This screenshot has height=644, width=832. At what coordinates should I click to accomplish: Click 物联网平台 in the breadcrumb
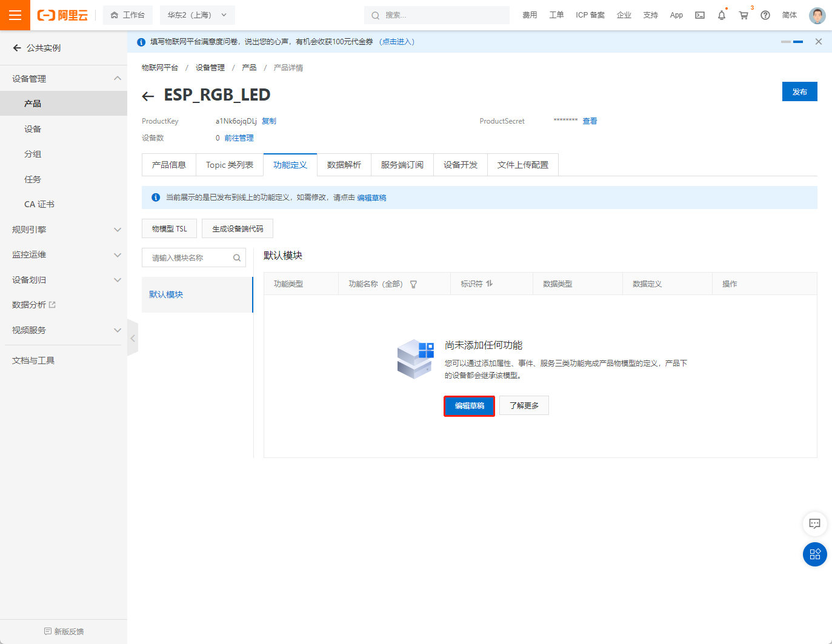(160, 68)
